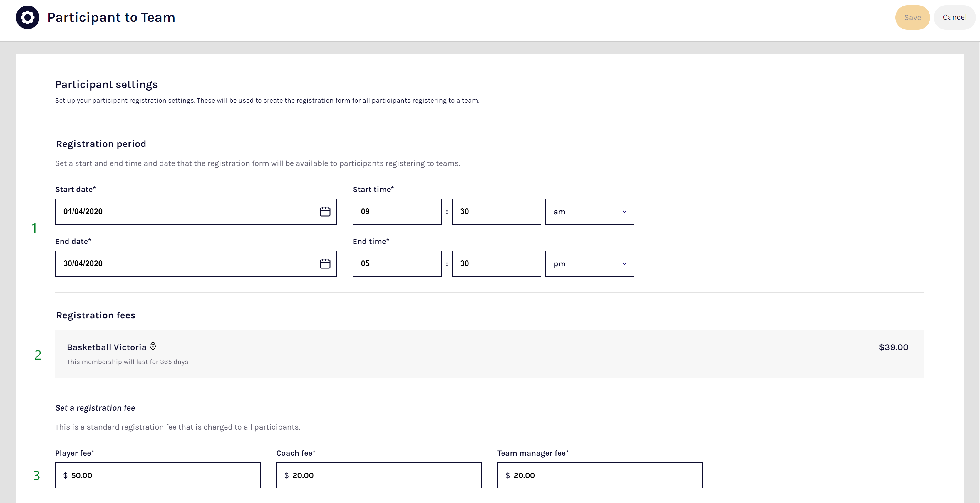Expand the End time pm dropdown
The height and width of the screenshot is (503, 980).
pyautogui.click(x=589, y=264)
